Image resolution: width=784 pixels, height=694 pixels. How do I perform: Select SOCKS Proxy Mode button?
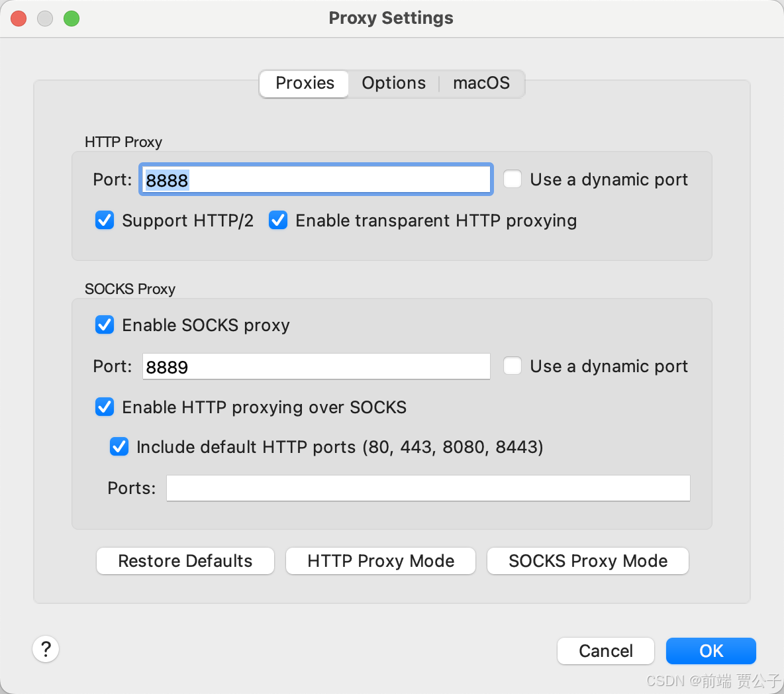(587, 561)
